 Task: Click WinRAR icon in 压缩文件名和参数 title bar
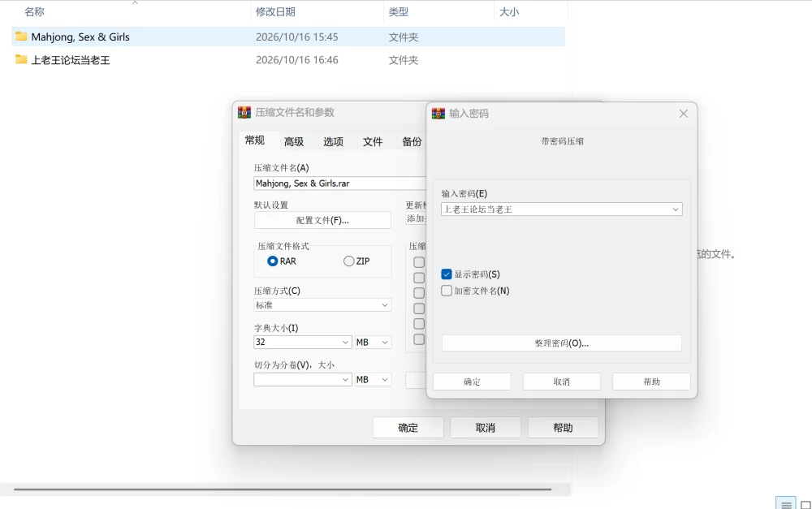[244, 112]
